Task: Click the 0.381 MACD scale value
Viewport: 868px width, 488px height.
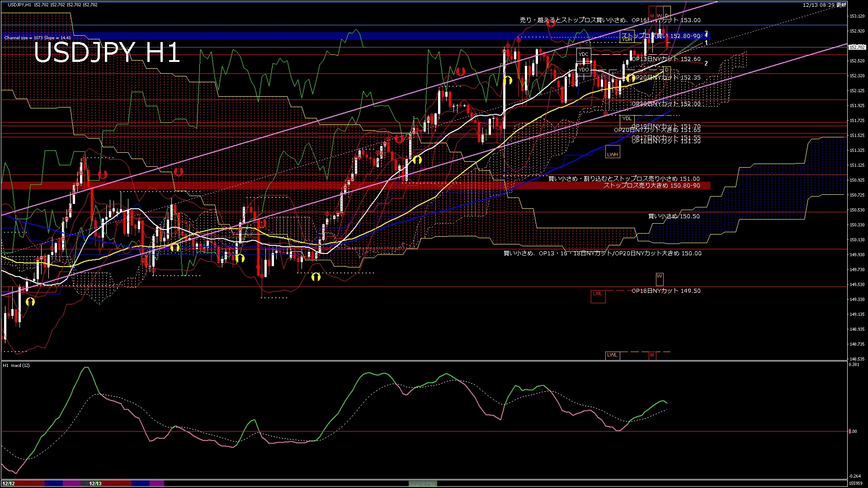Action: [x=854, y=365]
